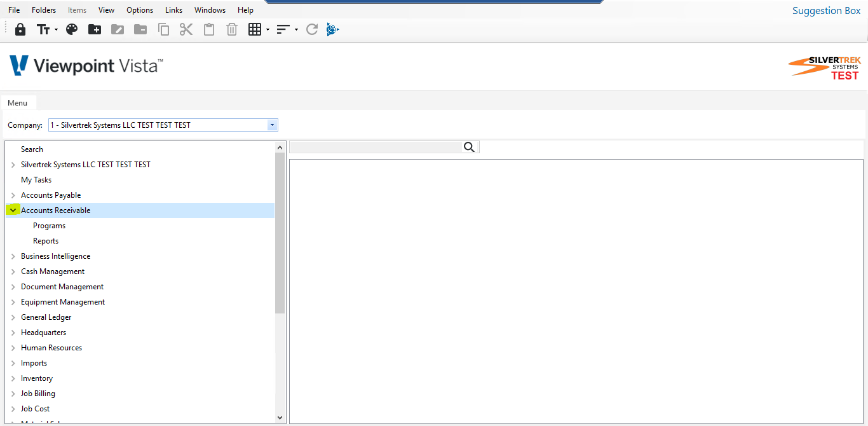Click the lock icon in toolbar

[x=20, y=29]
